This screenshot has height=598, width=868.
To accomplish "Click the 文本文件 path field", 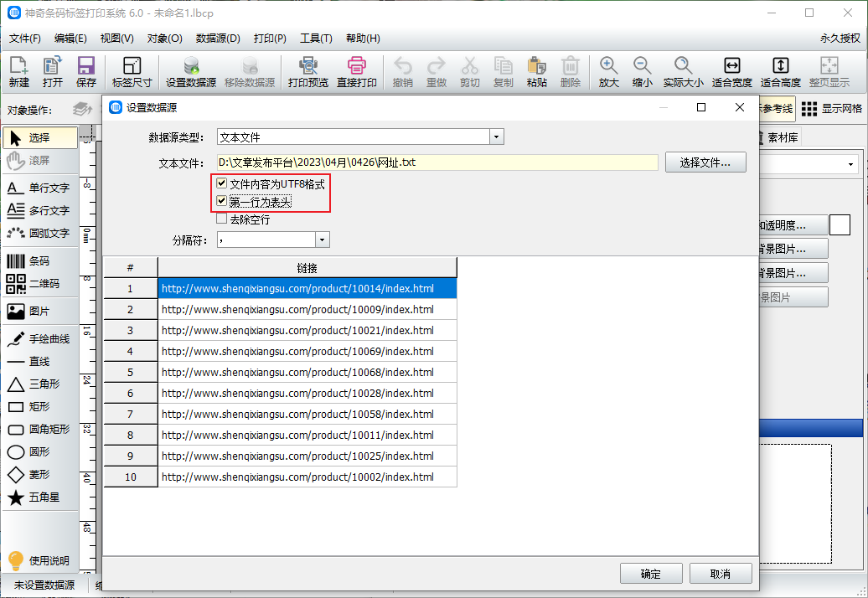I will click(x=437, y=162).
